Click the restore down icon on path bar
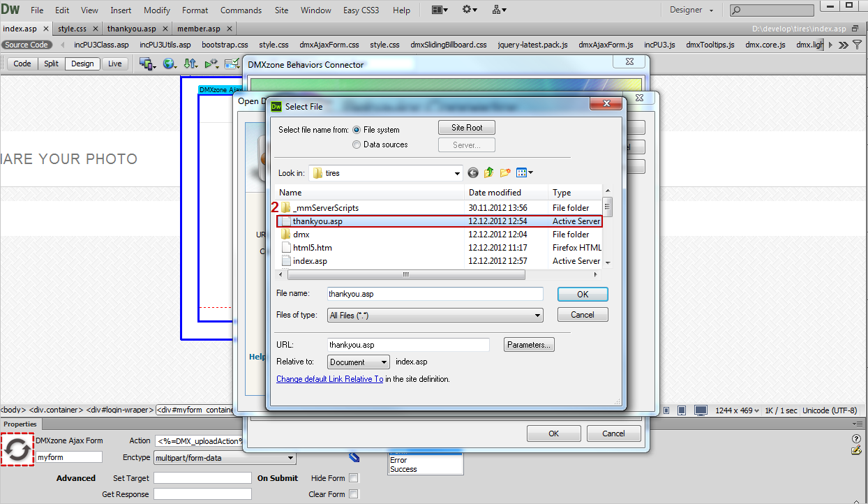 tap(856, 29)
